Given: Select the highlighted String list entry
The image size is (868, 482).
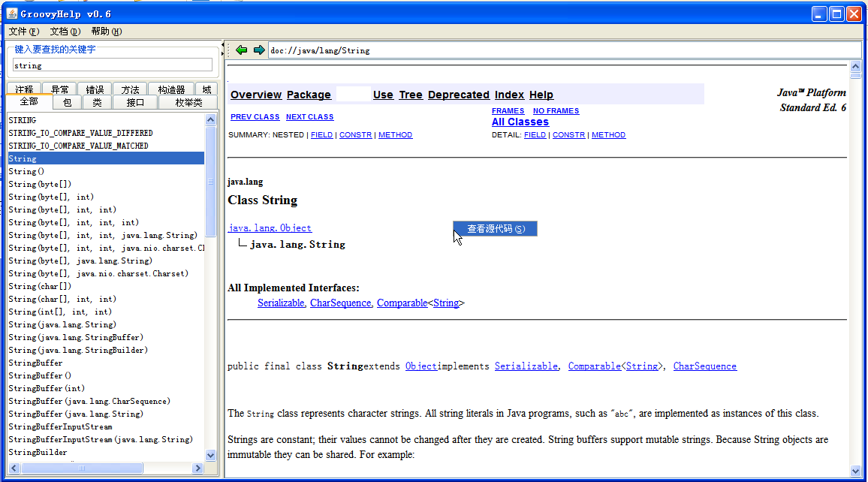Looking at the screenshot, I should click(106, 158).
